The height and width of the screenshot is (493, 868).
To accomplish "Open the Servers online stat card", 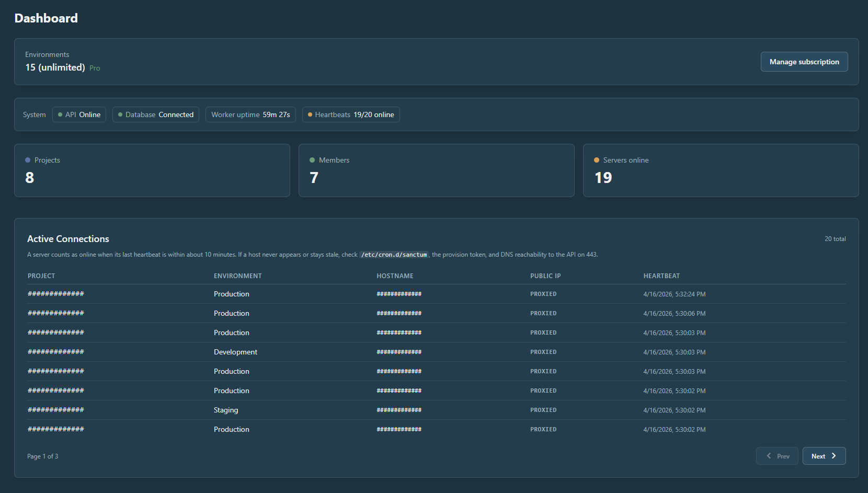I will click(x=721, y=170).
